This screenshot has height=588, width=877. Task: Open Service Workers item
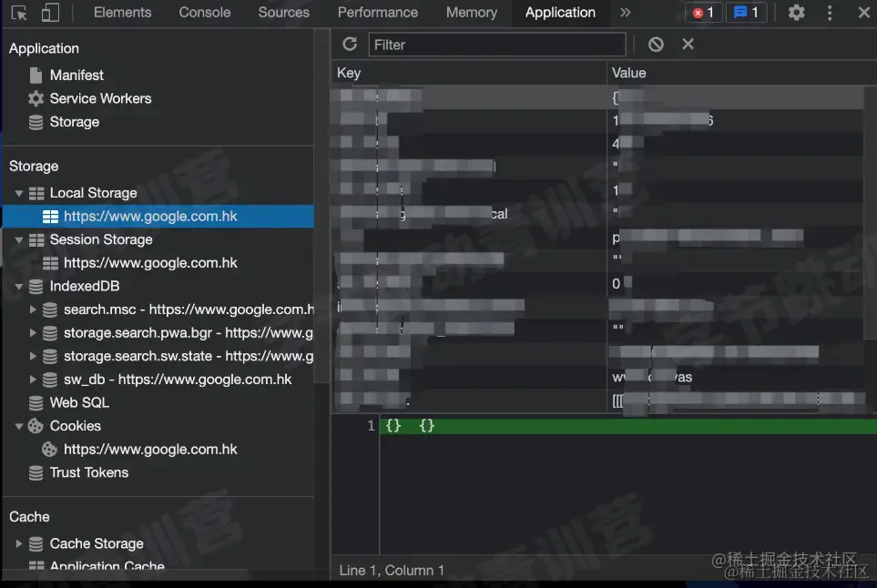101,98
